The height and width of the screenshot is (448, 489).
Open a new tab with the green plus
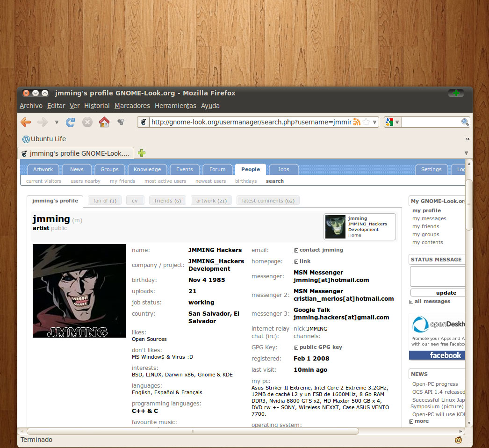point(142,153)
